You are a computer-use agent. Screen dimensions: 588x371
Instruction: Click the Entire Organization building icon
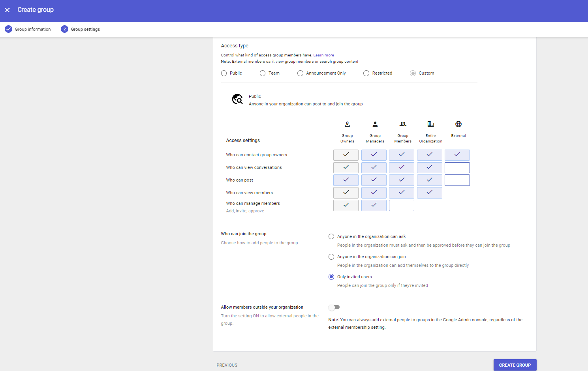[x=430, y=124]
